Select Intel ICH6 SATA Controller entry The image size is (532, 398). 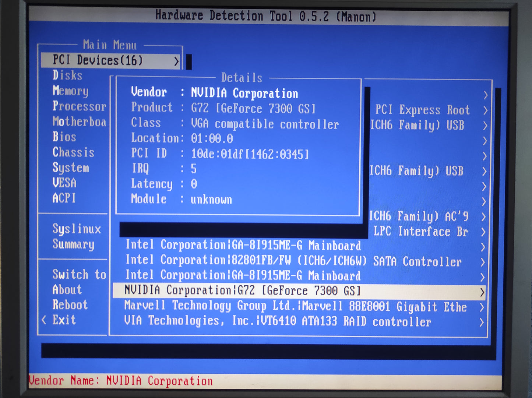pos(293,261)
